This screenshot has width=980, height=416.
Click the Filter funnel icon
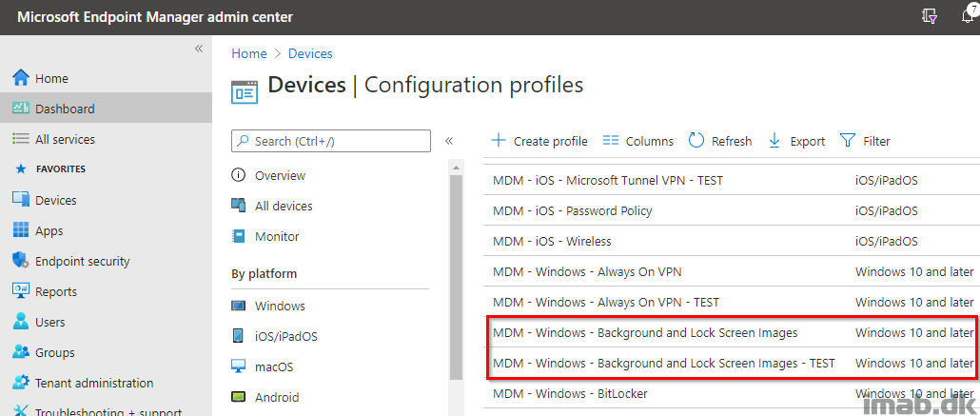pos(848,140)
